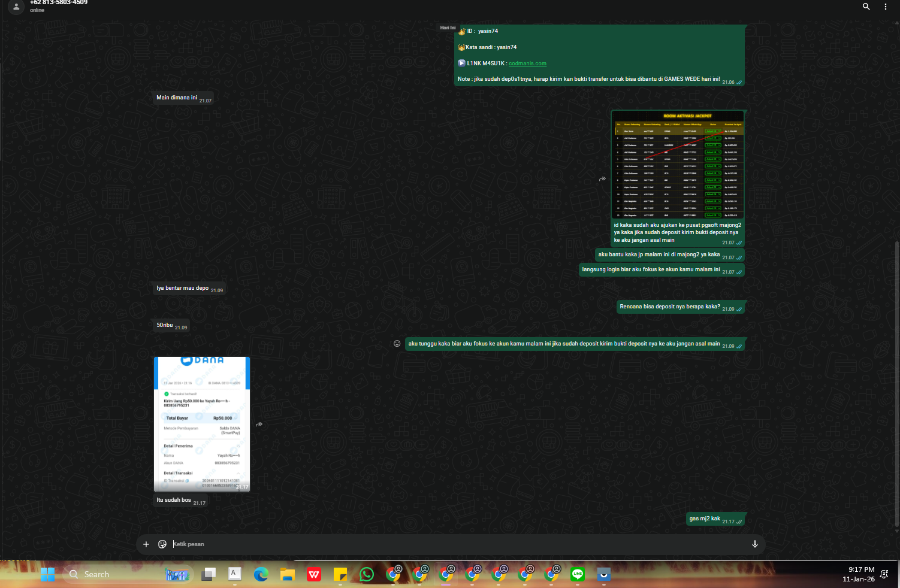The height and width of the screenshot is (588, 900).
Task: React to message with smiley icon
Action: coord(397,344)
